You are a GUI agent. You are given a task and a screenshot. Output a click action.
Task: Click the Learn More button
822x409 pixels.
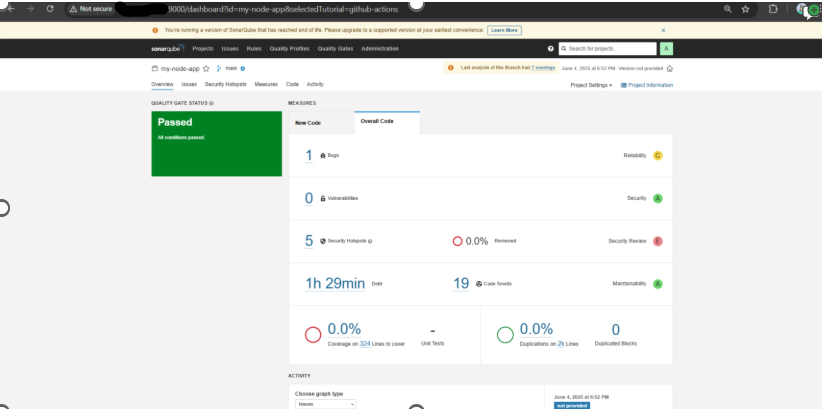(x=504, y=30)
